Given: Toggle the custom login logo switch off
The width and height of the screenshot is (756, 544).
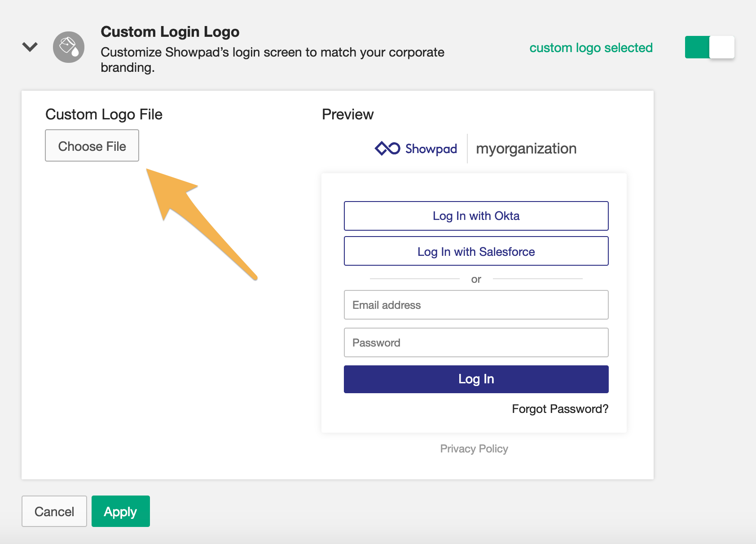Looking at the screenshot, I should click(709, 47).
